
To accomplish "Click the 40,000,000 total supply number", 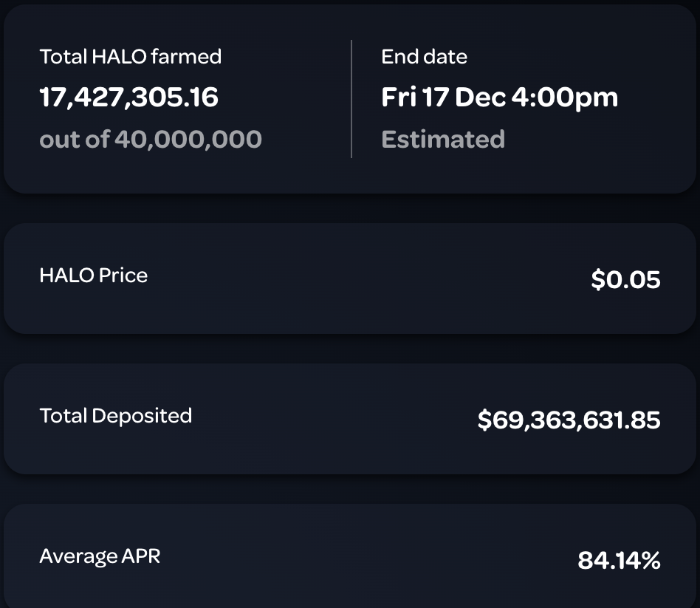I will [188, 139].
